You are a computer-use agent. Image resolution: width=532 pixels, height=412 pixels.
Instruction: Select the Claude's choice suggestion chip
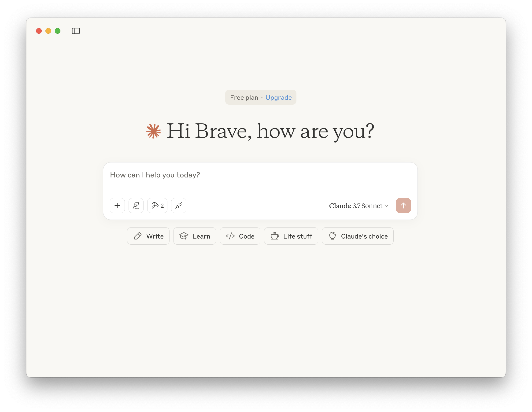358,236
